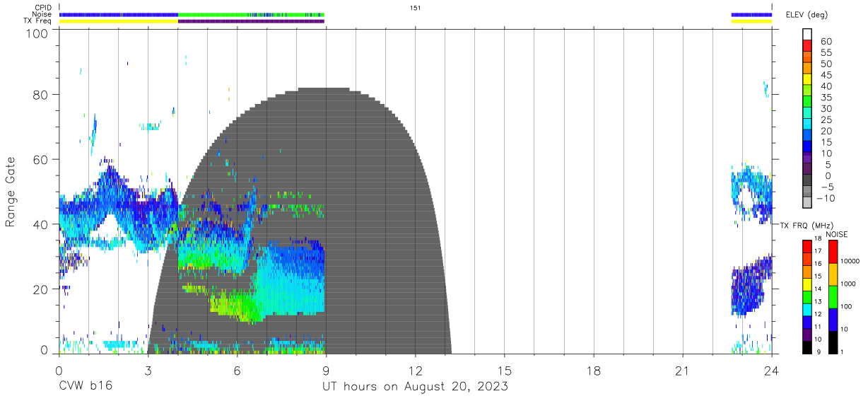Click the '20' tick label on the Range Gate axis
This screenshot has width=868, height=401.
click(42, 289)
